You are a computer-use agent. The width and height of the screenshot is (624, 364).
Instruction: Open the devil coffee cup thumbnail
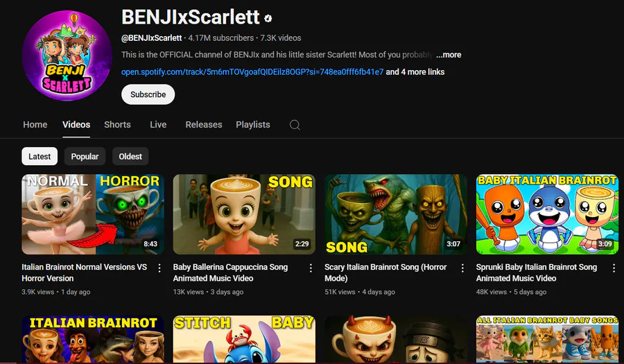click(x=396, y=339)
